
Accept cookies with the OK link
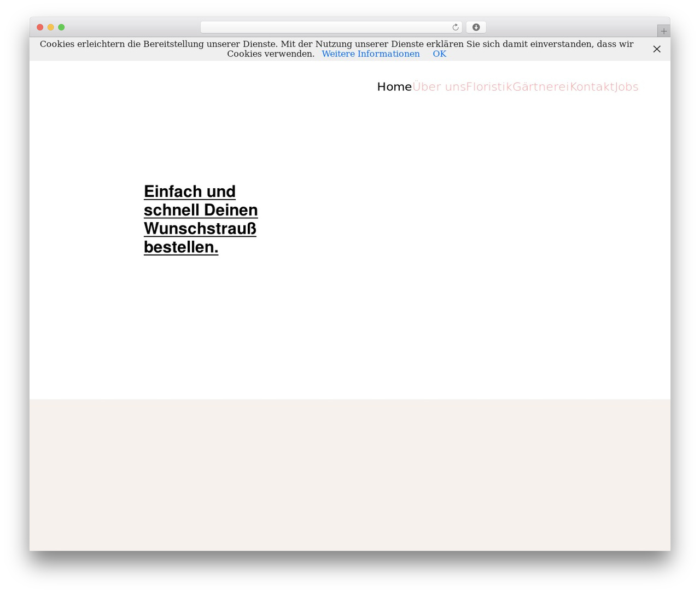point(440,54)
